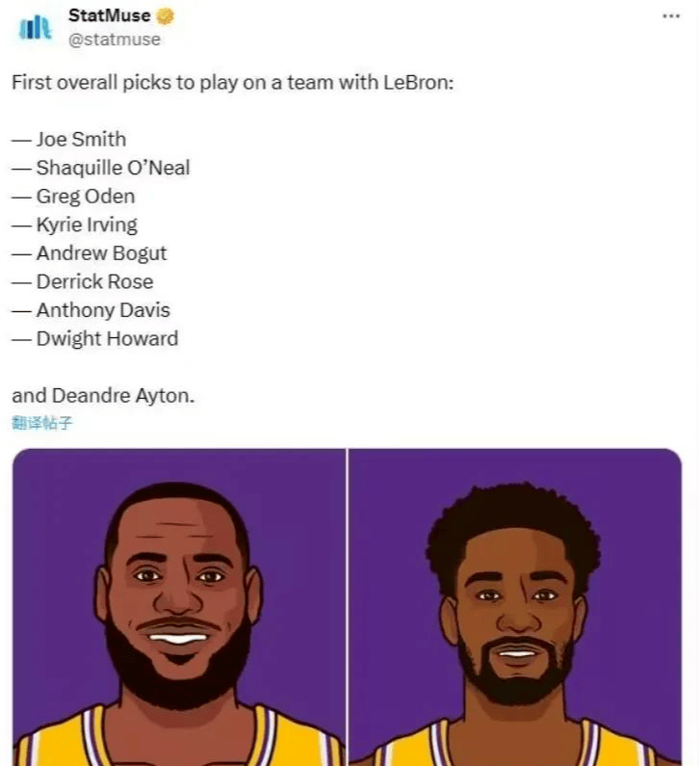Image resolution: width=700 pixels, height=766 pixels.
Task: Click the Andrew Bogut line in tweet
Action: click(90, 253)
